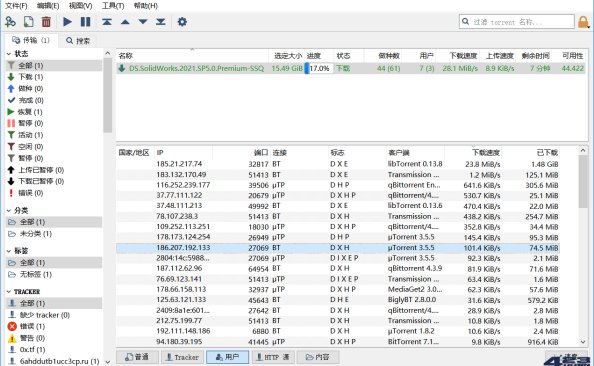
Task: Select peer row 125.63.121.133
Action: 338,300
